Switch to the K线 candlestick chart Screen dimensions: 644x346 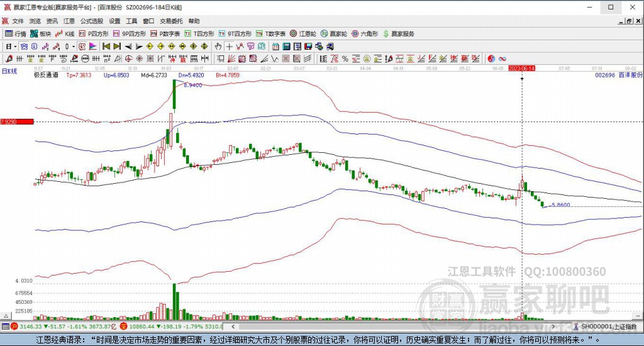[65, 34]
